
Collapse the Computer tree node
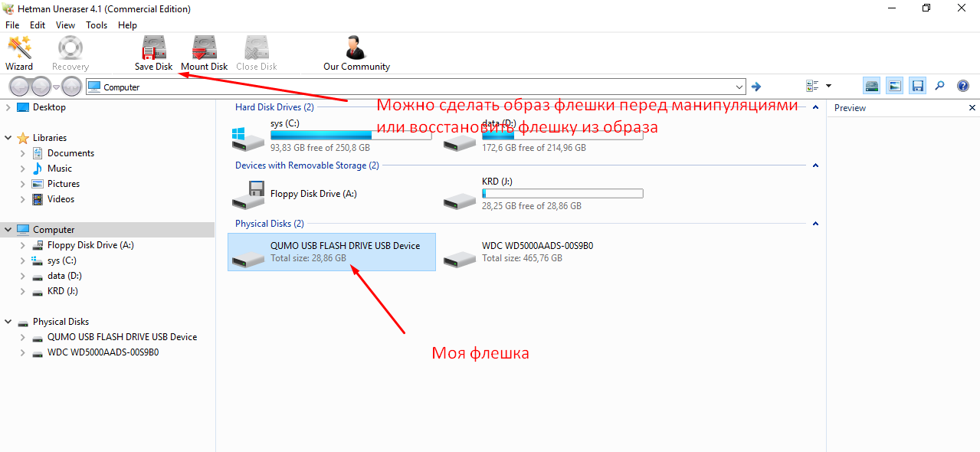[x=8, y=230]
